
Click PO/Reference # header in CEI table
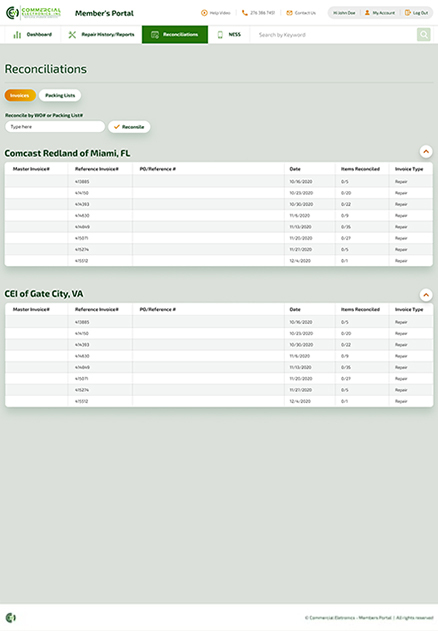click(157, 309)
